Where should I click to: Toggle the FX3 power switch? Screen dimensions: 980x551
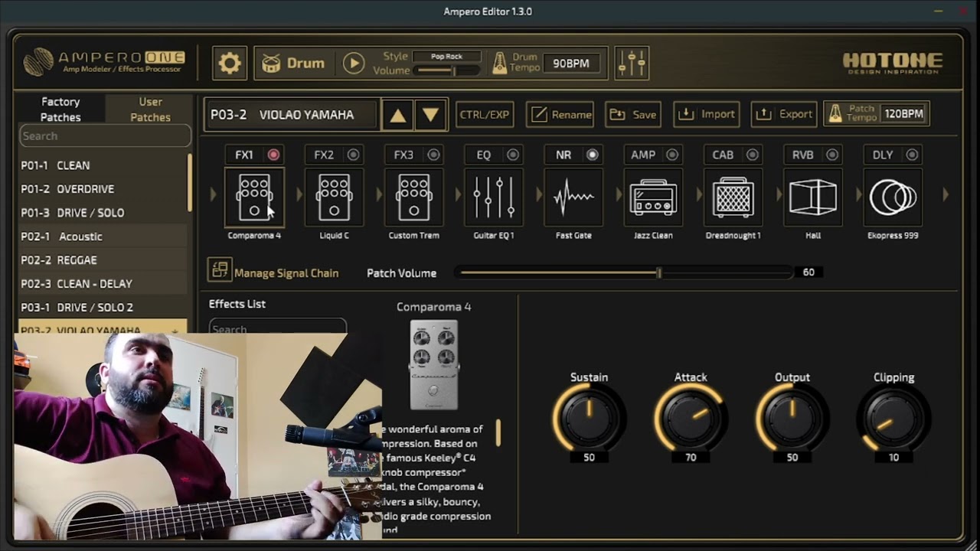pos(433,155)
